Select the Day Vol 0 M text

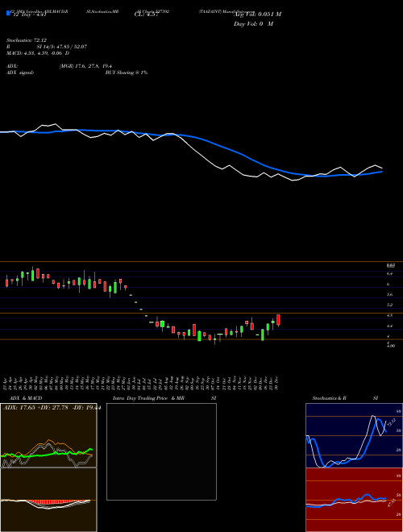253,24
